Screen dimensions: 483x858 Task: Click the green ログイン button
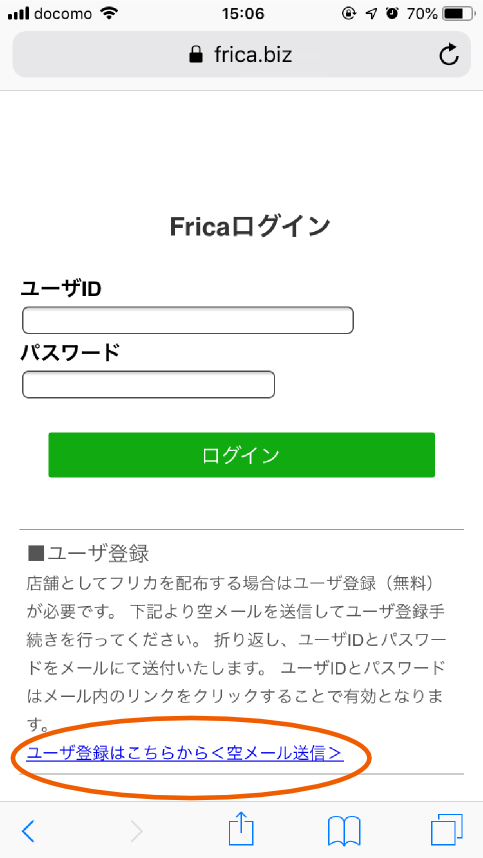tap(241, 455)
